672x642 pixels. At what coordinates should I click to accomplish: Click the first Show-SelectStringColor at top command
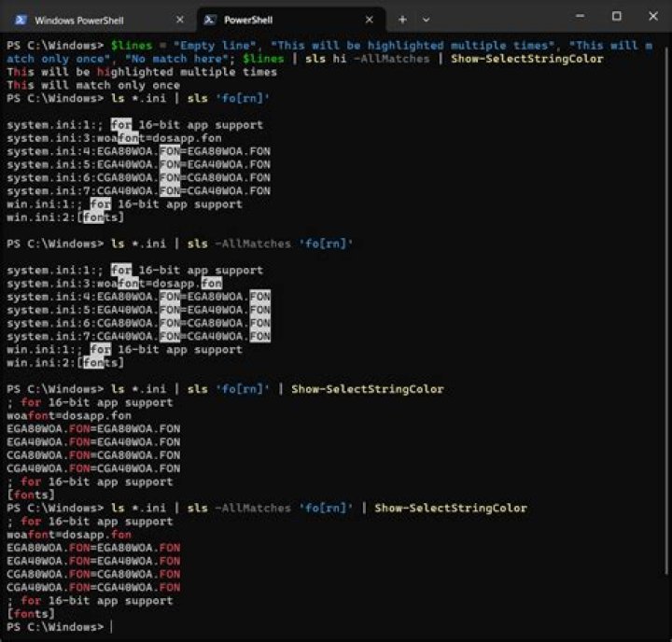(527, 59)
